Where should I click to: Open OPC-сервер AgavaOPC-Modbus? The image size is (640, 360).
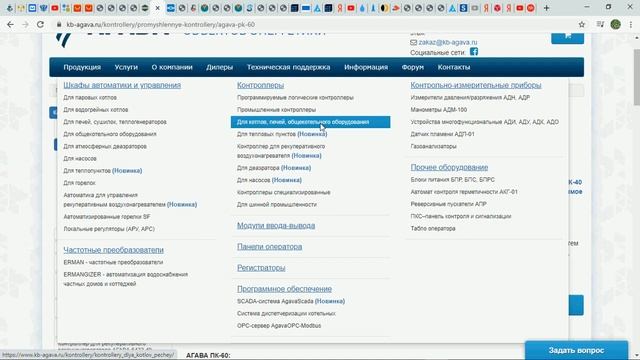(279, 326)
